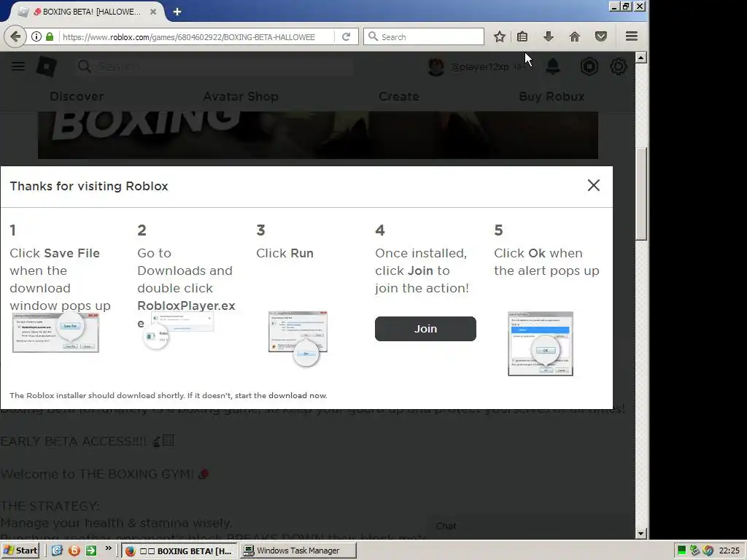Click the page scrollbar down arrow
Viewport: 747px width, 560px height.
click(641, 533)
